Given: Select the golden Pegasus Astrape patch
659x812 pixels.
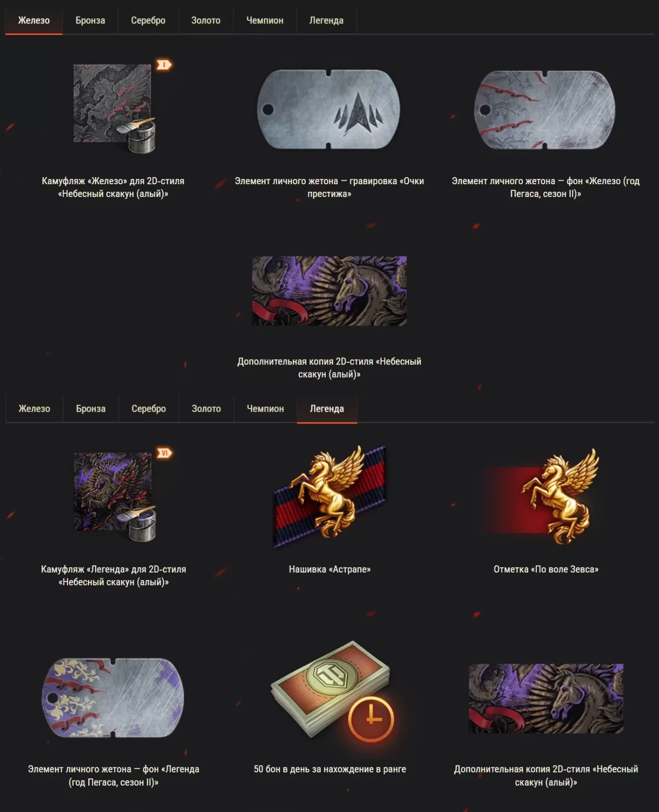Looking at the screenshot, I should (330, 496).
